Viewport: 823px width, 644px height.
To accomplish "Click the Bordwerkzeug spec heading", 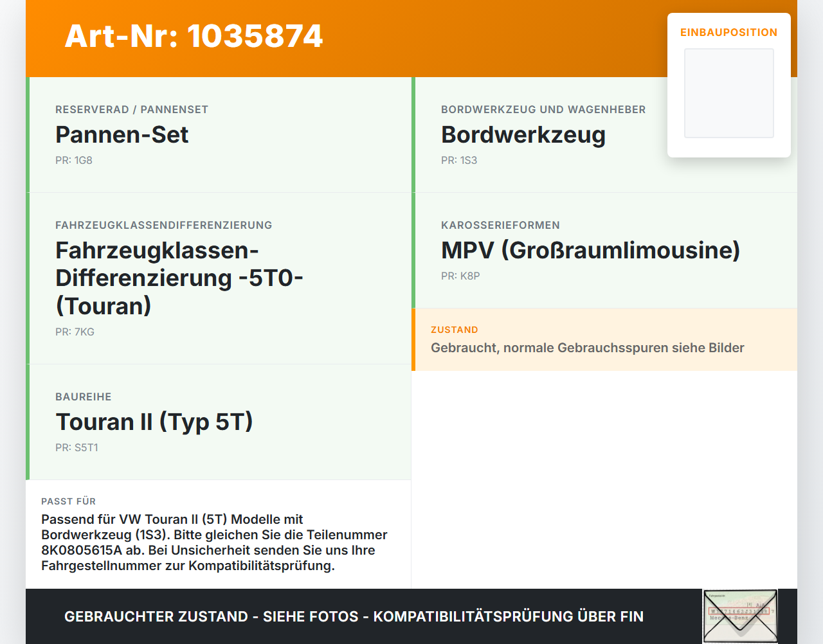I will [523, 134].
